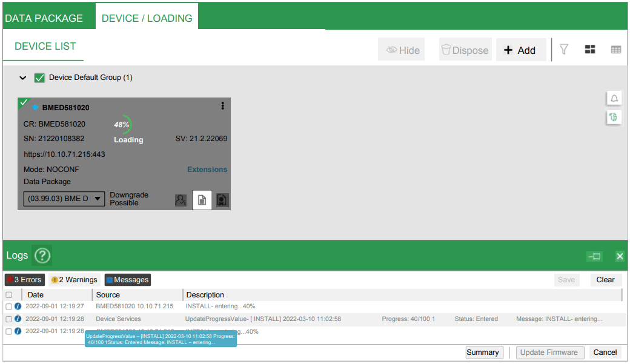This screenshot has height=364, width=630.
Task: Check the 12:19:27 log row checkbox
Action: [9, 306]
